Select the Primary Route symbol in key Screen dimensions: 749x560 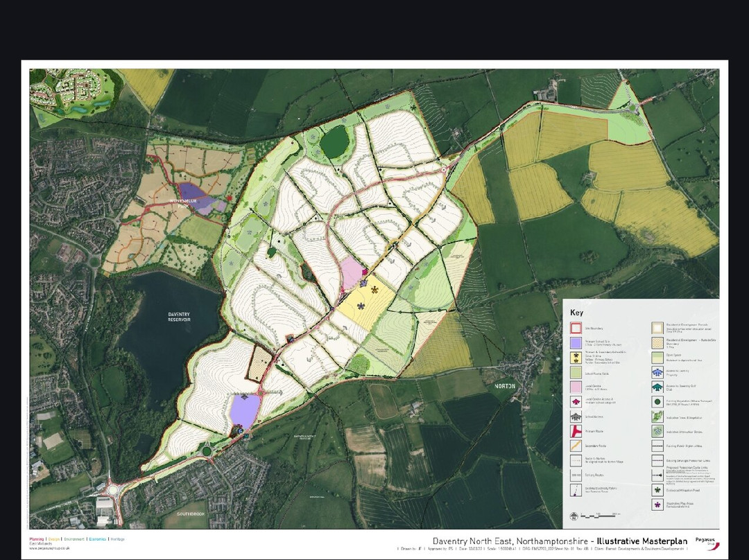(x=576, y=432)
